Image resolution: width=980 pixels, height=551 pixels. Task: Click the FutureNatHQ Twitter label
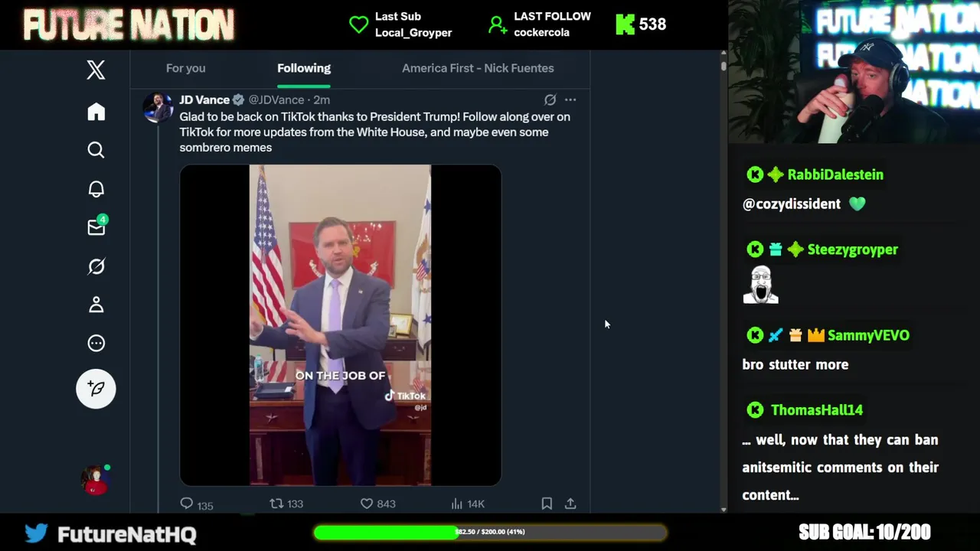click(x=127, y=534)
